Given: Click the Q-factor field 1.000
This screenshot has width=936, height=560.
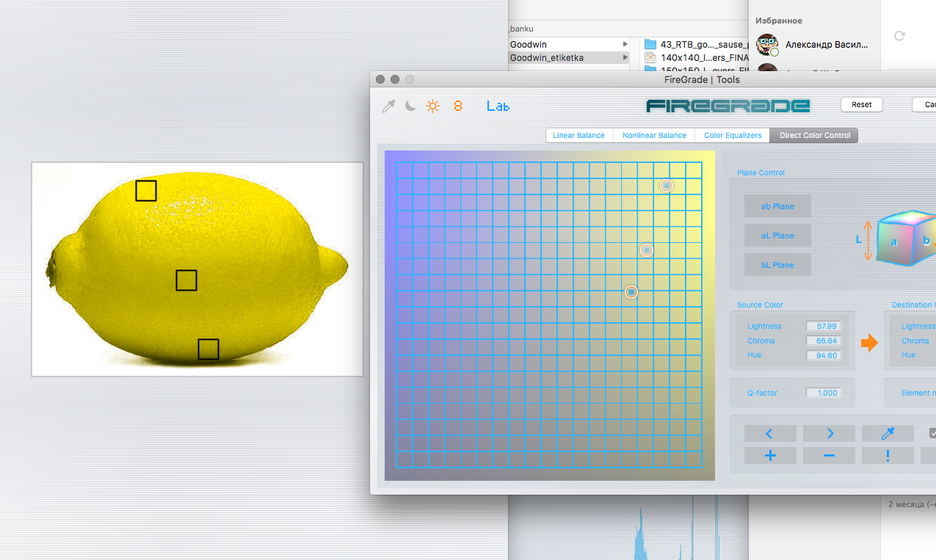Looking at the screenshot, I should pyautogui.click(x=824, y=393).
